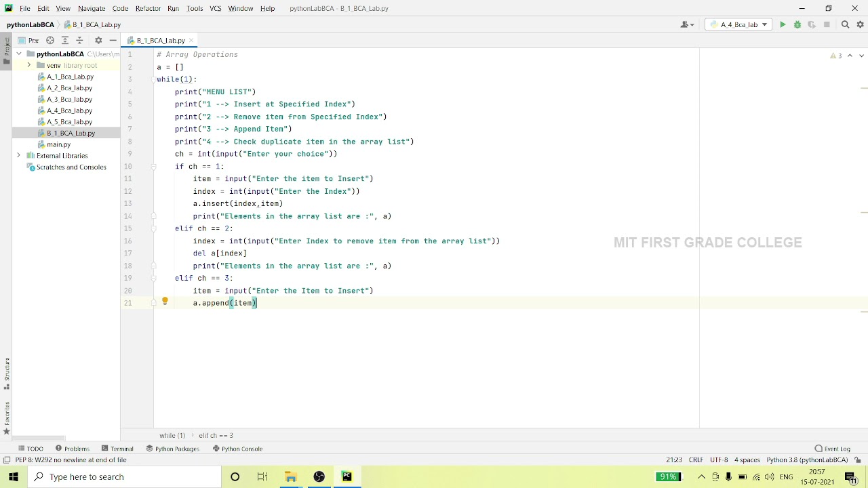Image resolution: width=868 pixels, height=488 pixels.
Task: Open the Project view selector dropdown
Action: coord(28,41)
